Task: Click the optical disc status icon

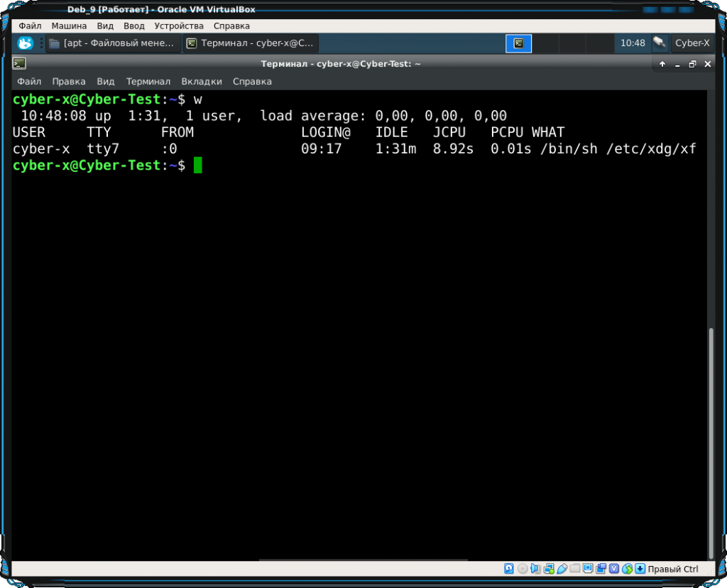Action: click(x=522, y=569)
